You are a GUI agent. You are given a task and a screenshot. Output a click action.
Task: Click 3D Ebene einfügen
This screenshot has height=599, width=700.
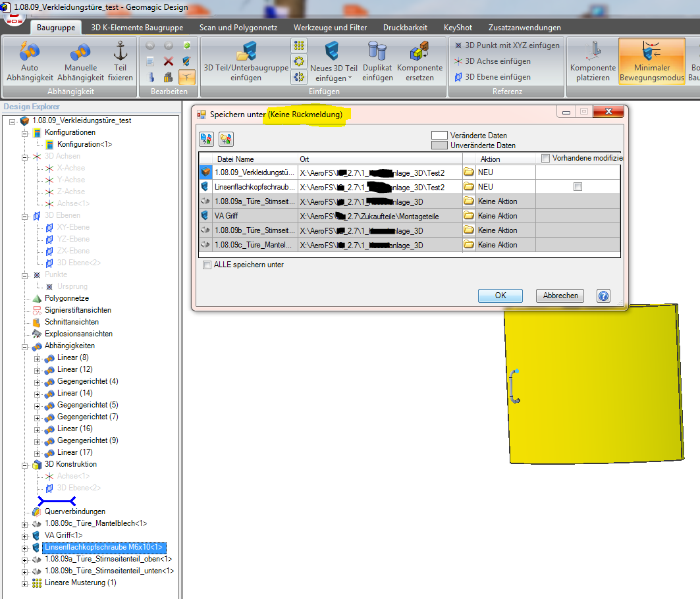click(493, 77)
